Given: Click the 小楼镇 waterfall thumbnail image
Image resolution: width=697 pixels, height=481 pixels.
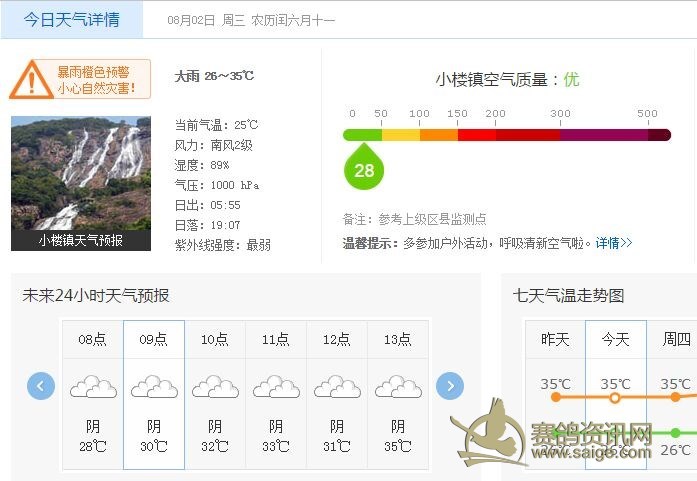Looking at the screenshot, I should point(80,173).
